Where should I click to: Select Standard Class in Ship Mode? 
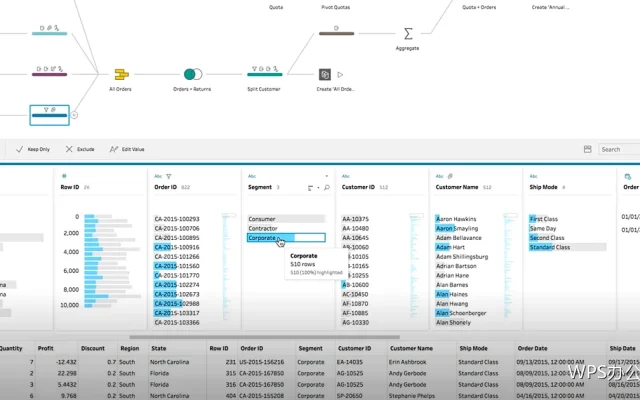[x=550, y=247]
